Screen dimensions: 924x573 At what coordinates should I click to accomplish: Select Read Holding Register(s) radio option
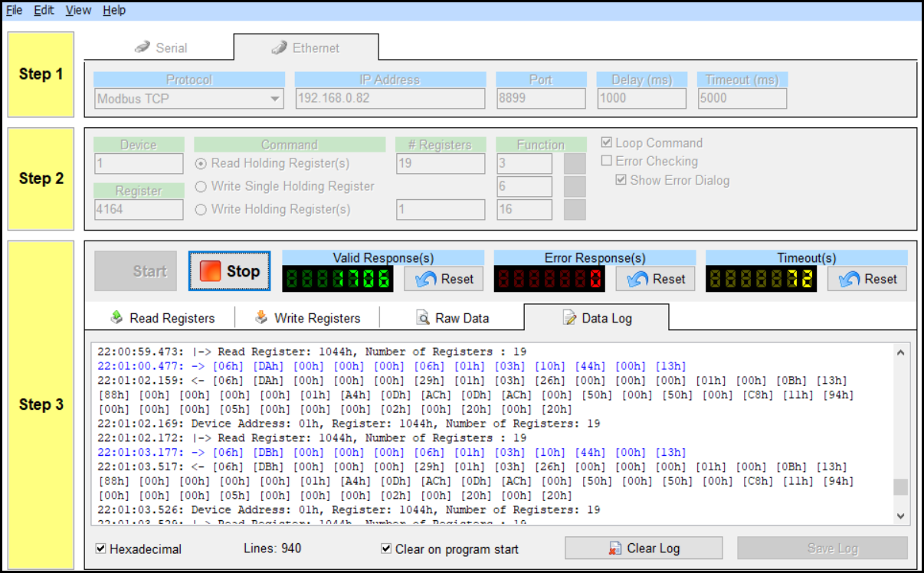click(x=202, y=163)
